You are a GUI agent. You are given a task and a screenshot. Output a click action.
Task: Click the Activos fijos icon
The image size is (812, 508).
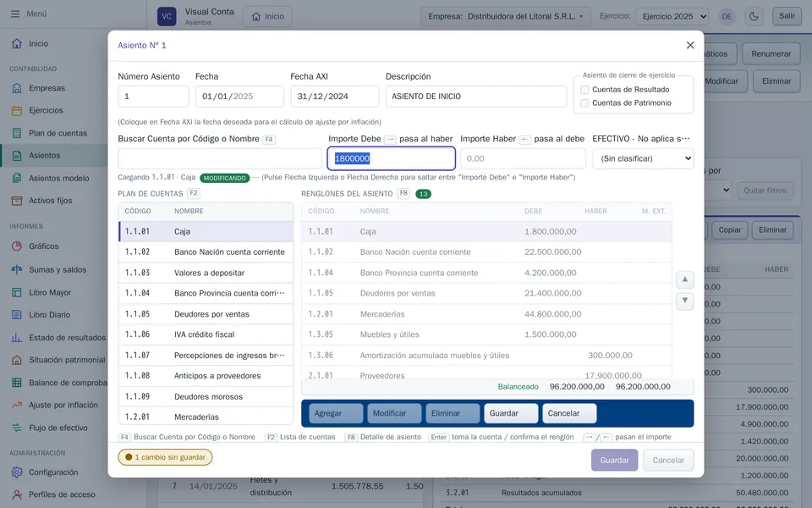click(x=17, y=201)
